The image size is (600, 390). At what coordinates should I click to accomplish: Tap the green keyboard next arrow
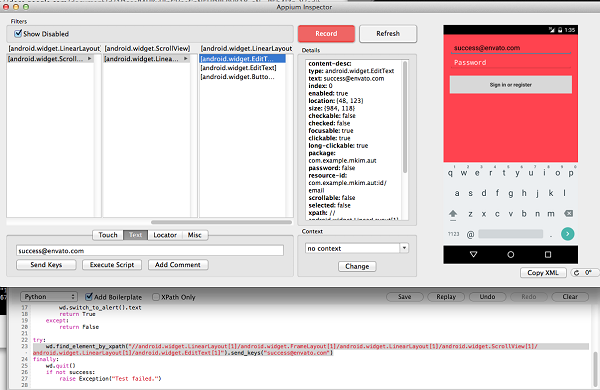567,233
